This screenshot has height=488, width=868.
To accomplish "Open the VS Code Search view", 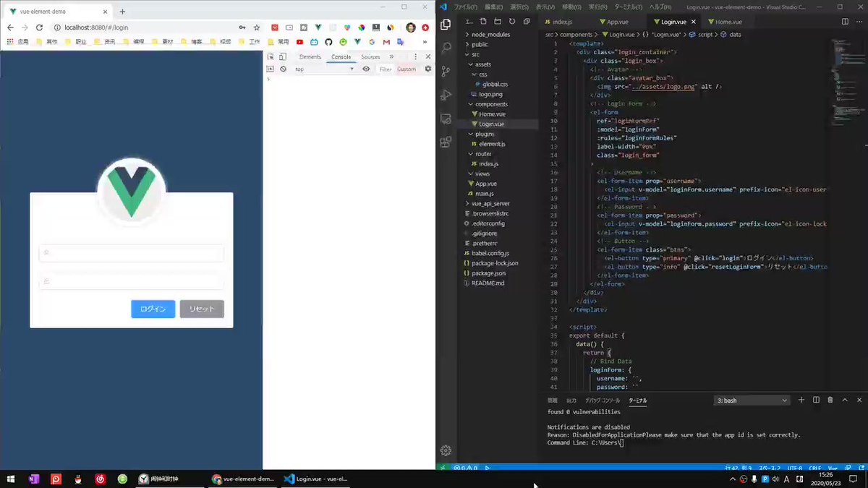I will pyautogui.click(x=446, y=48).
